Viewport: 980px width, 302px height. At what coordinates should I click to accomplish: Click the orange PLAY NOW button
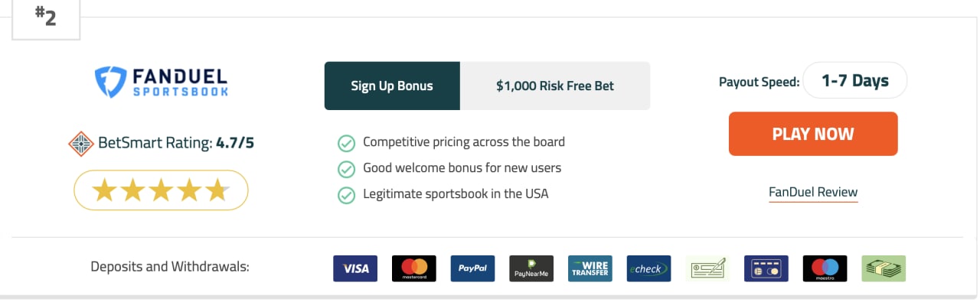pyautogui.click(x=813, y=134)
